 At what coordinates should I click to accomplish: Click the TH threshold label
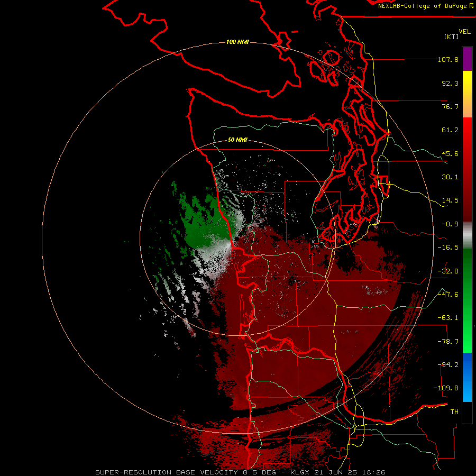(454, 412)
